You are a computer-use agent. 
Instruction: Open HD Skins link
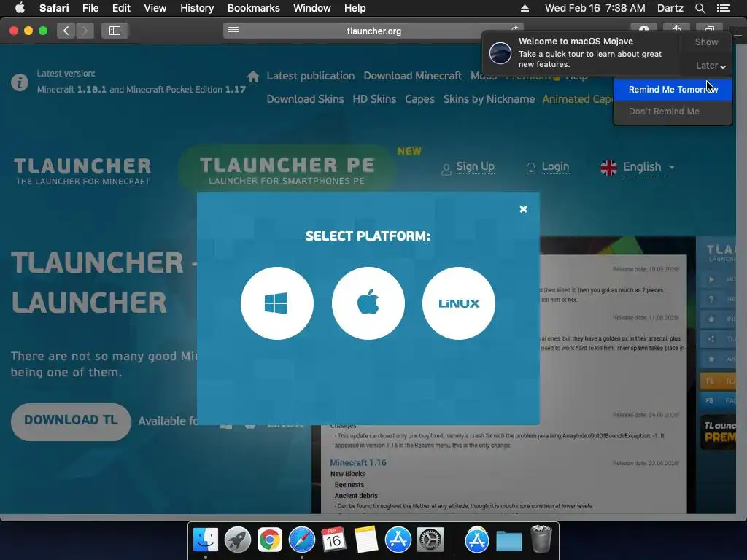[x=374, y=99]
